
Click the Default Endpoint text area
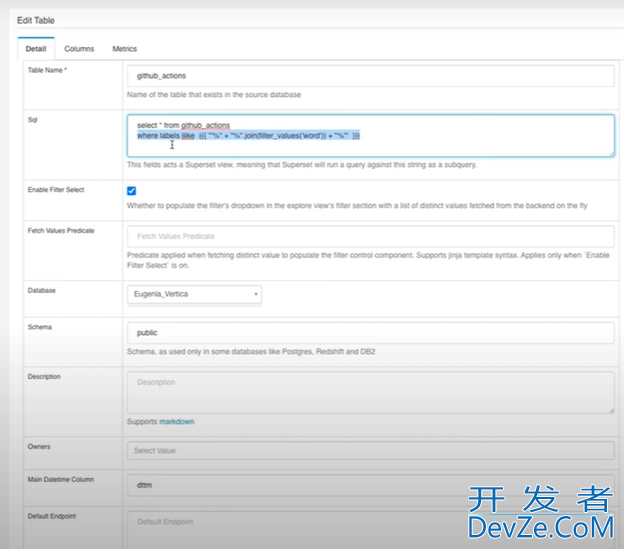coord(370,530)
